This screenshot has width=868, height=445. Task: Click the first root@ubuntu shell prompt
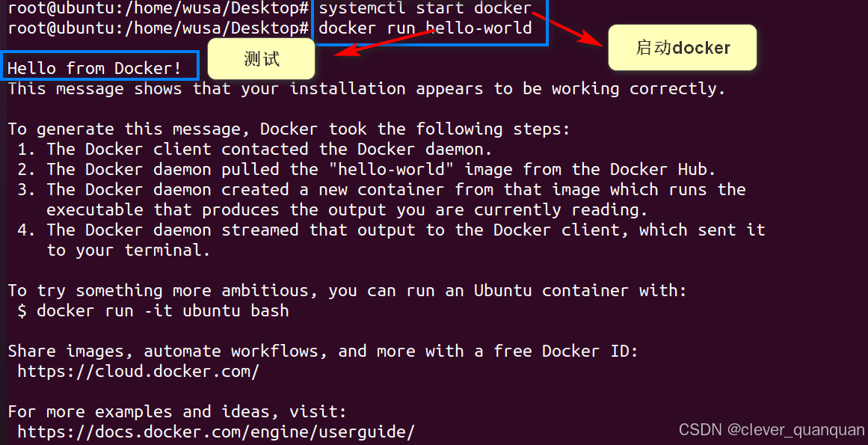click(x=158, y=7)
